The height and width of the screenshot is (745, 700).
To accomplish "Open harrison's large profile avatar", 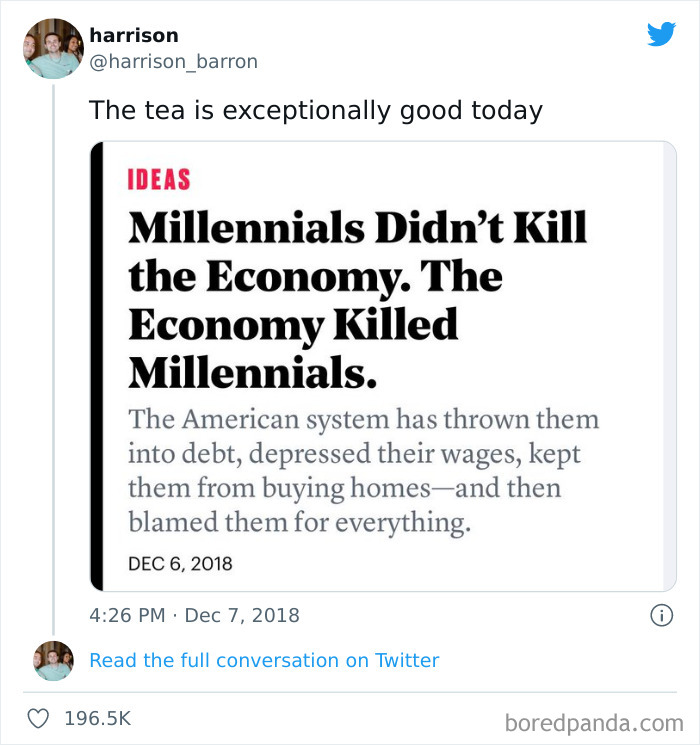I will (x=53, y=48).
